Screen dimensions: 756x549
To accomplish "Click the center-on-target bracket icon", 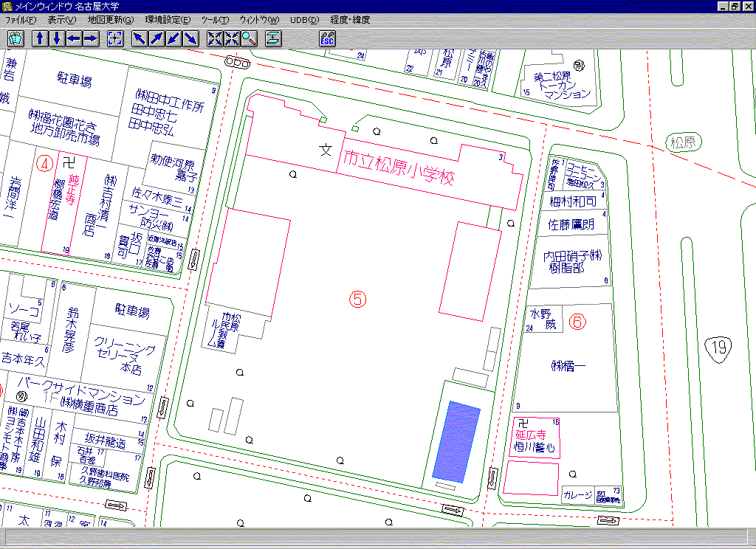I will (x=114, y=38).
